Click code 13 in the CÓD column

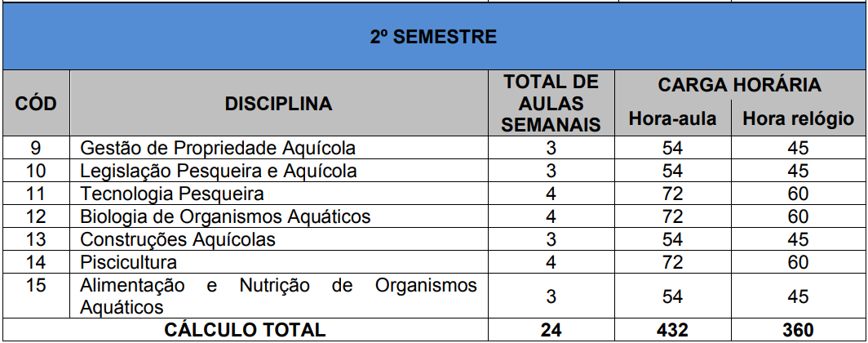pos(35,240)
